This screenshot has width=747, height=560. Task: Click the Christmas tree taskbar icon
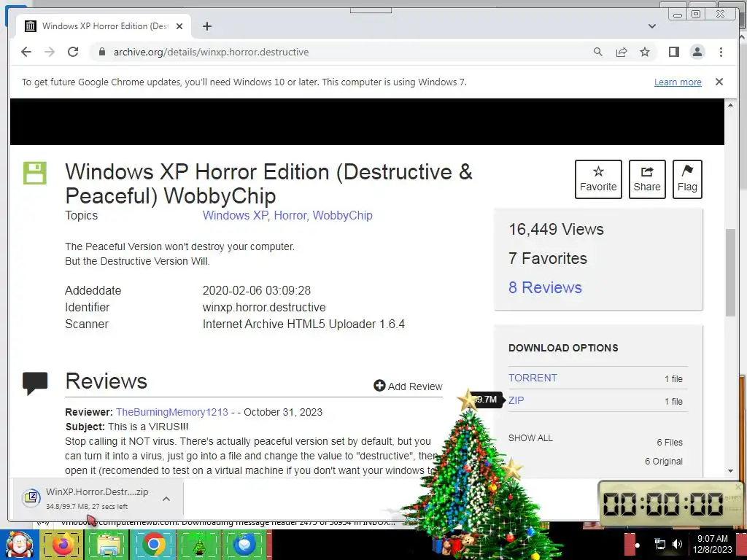[x=198, y=545]
